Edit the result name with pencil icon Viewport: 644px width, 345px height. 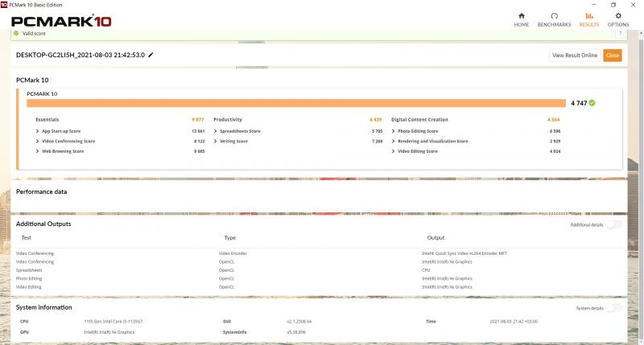click(x=151, y=55)
